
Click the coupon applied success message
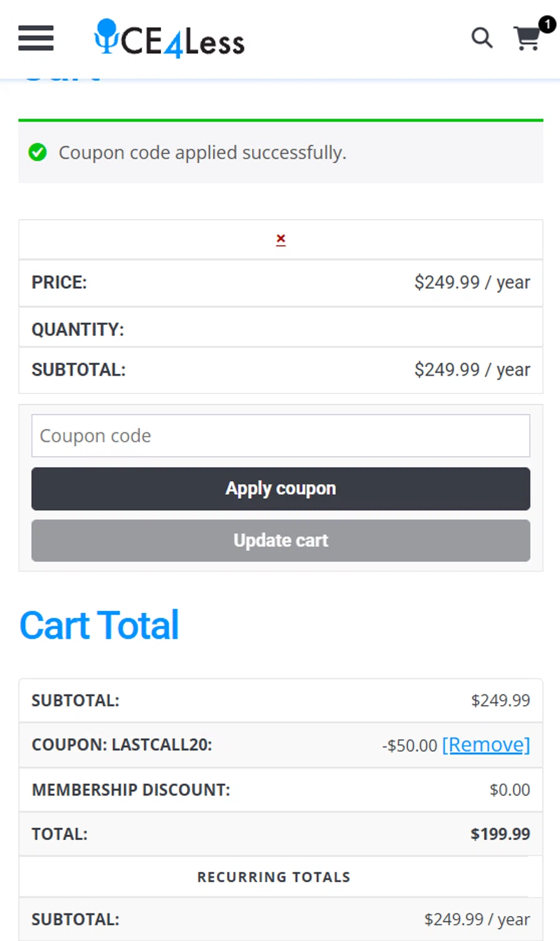pos(202,152)
